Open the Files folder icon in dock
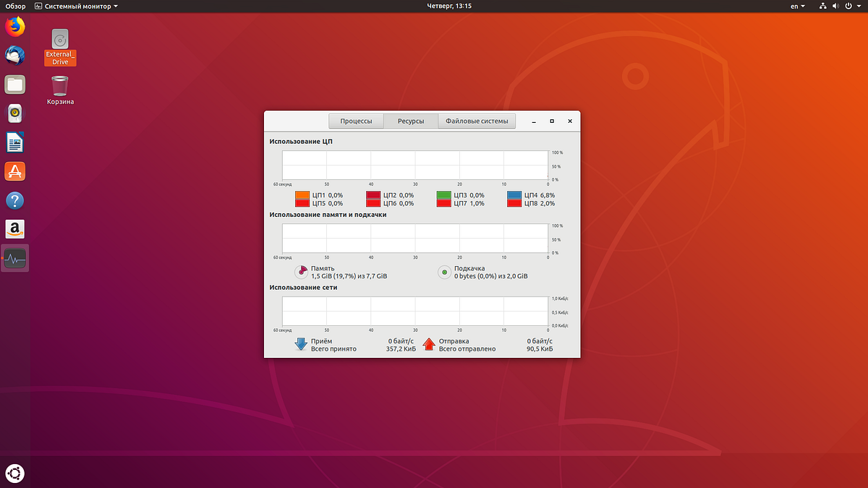868x488 pixels. pos(14,85)
